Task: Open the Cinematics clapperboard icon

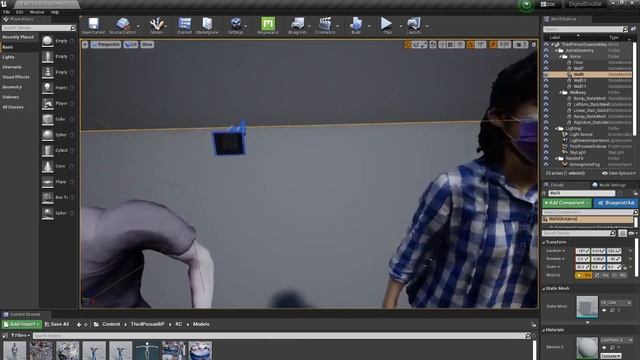Action: coord(325,24)
